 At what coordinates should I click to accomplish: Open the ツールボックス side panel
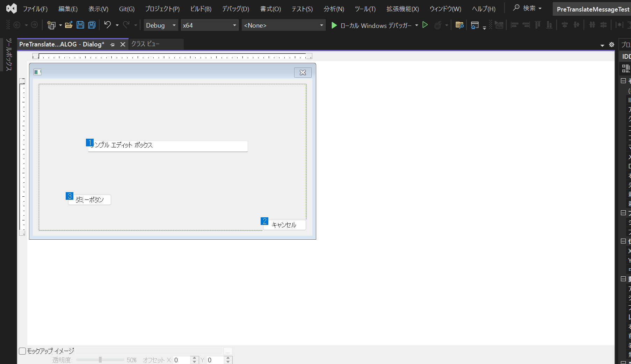(x=9, y=54)
